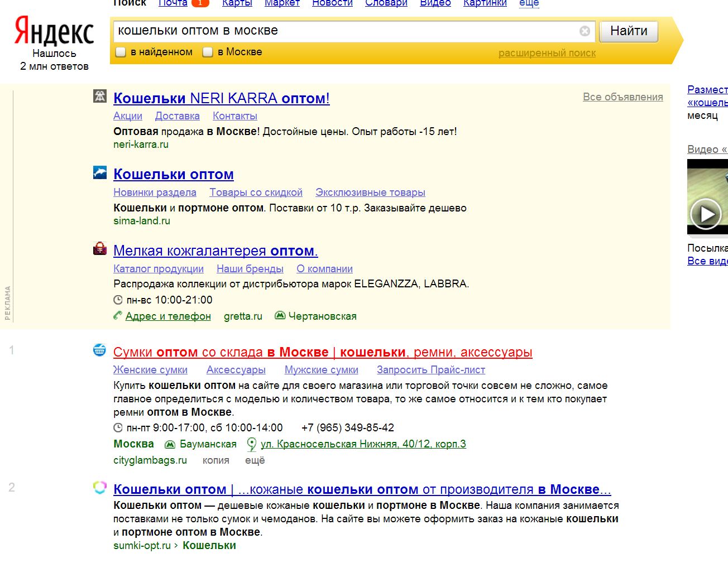Click the sima-land.ru favicon icon
Screen dimensions: 728x563
(100, 172)
